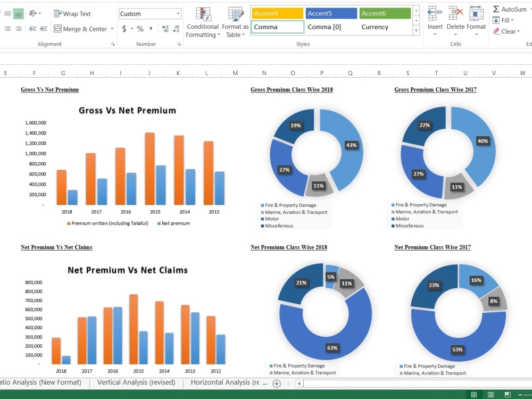Screen dimensions: 532x399
Task: Open the Merge & Center dropdown arrow
Action: pos(112,29)
